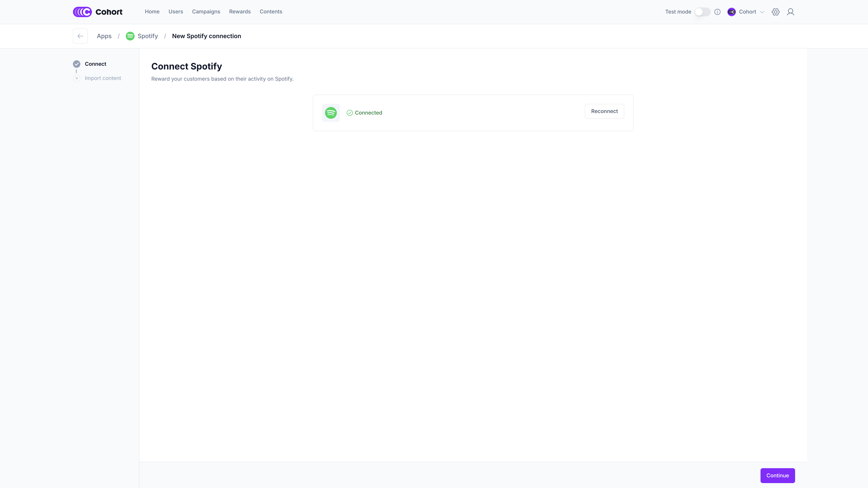Click the Apps breadcrumb link
This screenshot has width=868, height=488.
[x=104, y=36]
